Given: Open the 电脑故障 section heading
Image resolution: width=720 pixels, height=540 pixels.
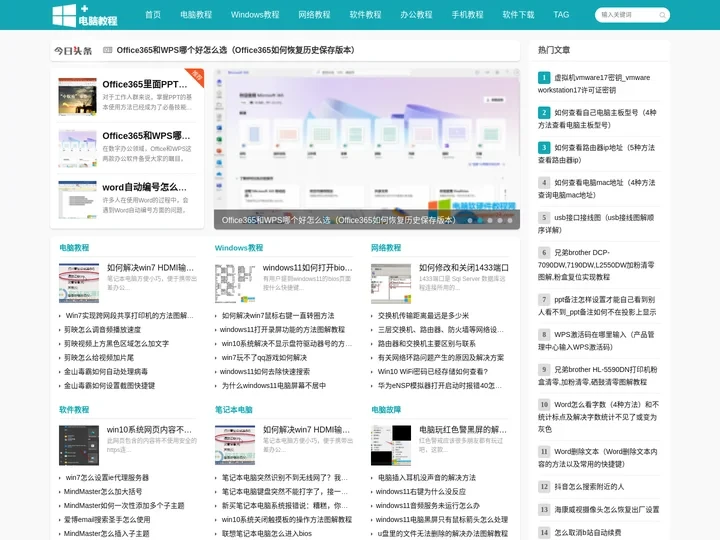Looking at the screenshot, I should point(386,410).
